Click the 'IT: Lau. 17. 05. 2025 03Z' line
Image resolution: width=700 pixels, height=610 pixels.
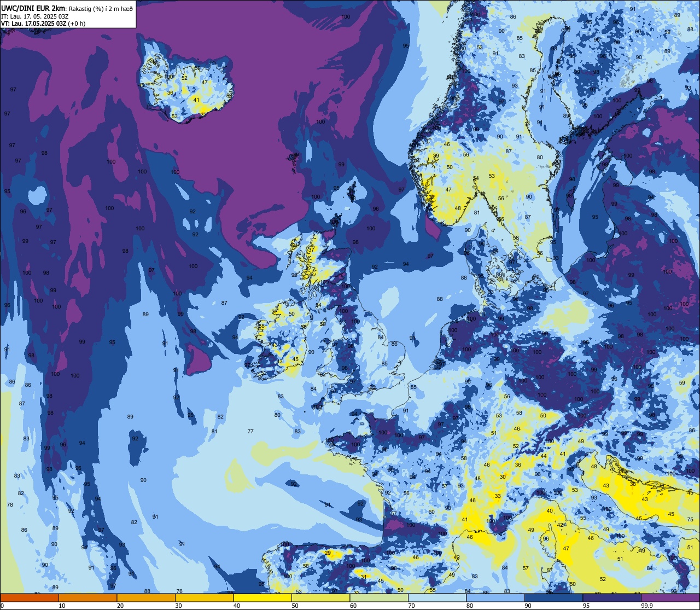coord(34,16)
